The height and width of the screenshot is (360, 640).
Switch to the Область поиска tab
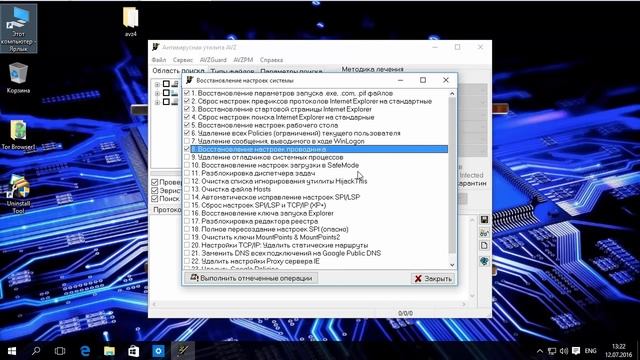(x=178, y=71)
